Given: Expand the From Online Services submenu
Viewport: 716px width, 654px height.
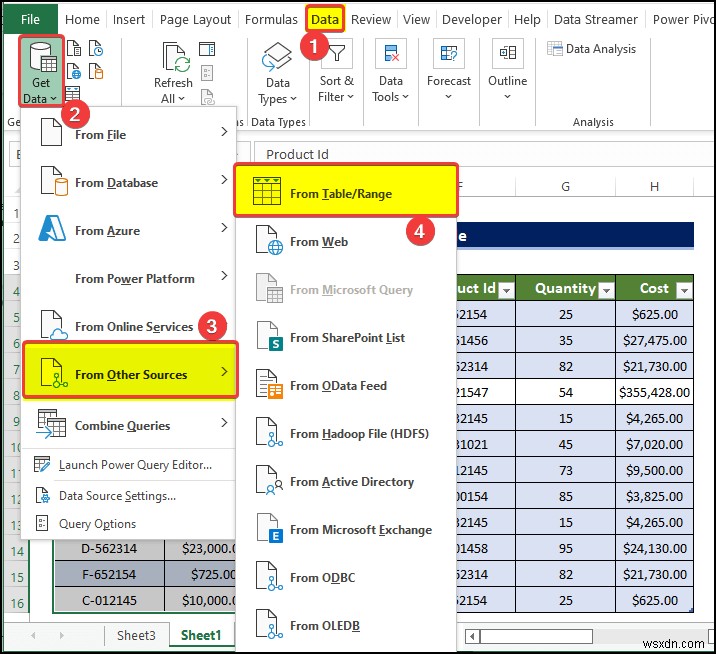Looking at the screenshot, I should click(x=129, y=326).
